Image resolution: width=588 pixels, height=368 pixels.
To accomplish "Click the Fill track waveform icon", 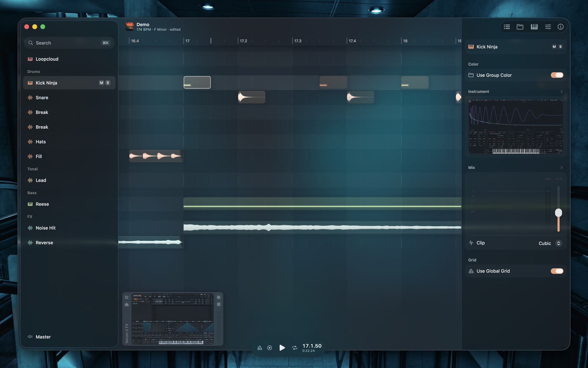I will [30, 156].
